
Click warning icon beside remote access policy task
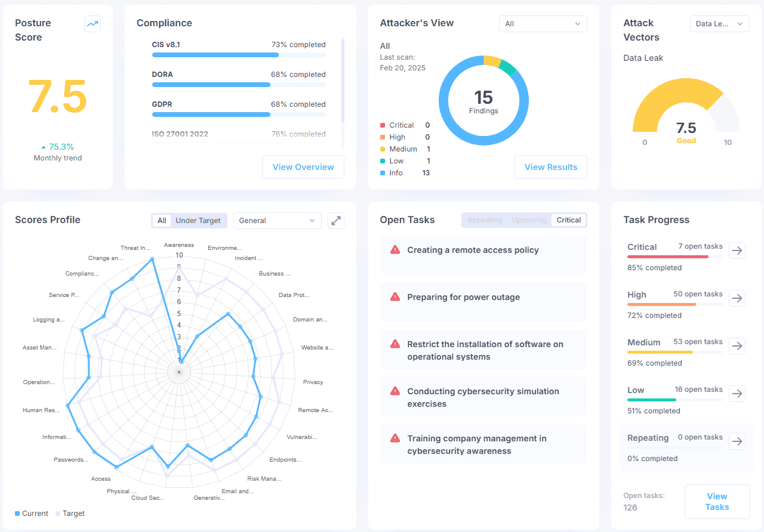click(395, 250)
